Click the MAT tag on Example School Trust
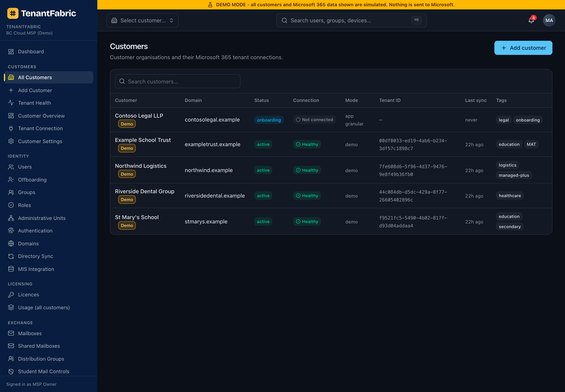Screen dimensions: 565x392 (x=531, y=144)
